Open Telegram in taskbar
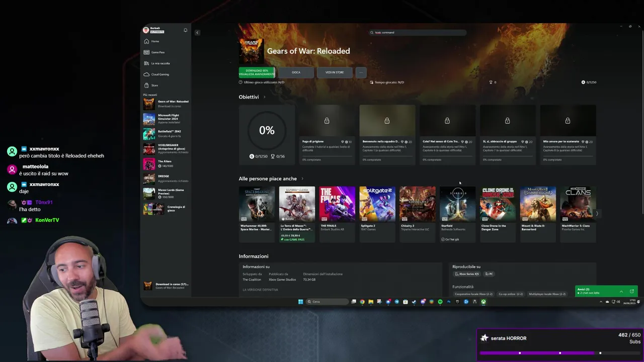The height and width of the screenshot is (362, 644). 397,302
